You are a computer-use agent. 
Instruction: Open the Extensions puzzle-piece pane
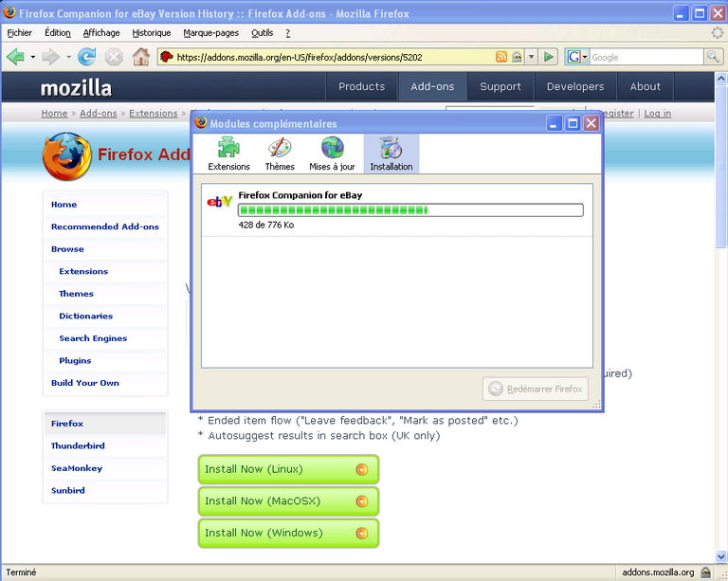tap(228, 154)
